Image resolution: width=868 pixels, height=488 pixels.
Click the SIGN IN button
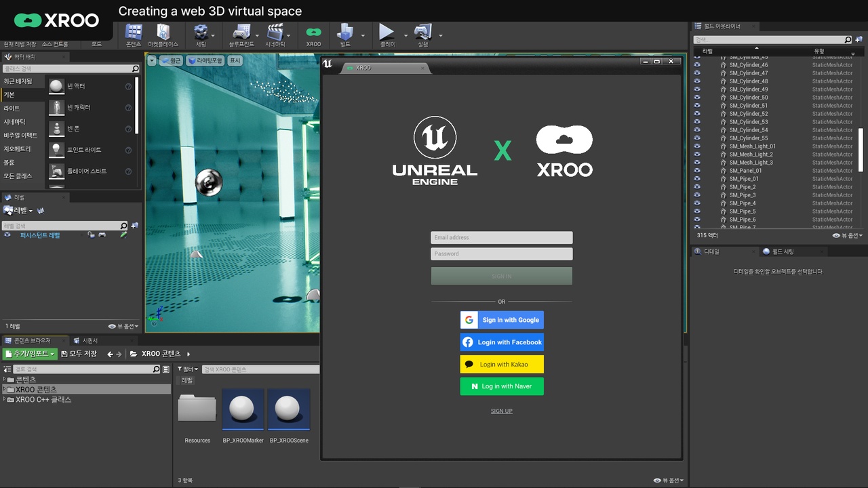502,276
